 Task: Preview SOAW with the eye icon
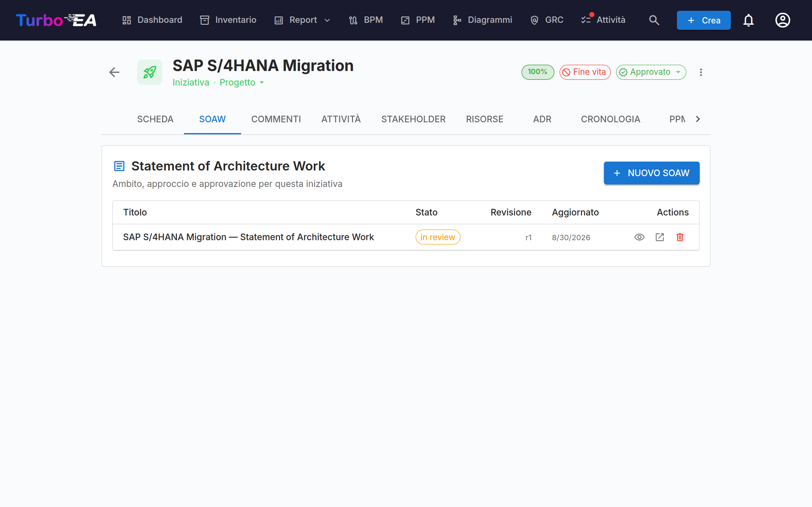tap(639, 237)
